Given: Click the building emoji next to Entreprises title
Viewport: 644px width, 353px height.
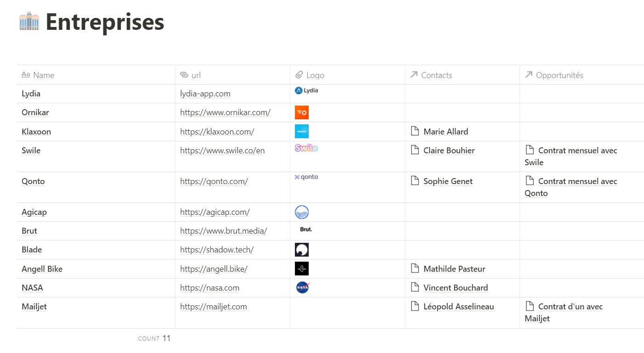Looking at the screenshot, I should coord(29,22).
